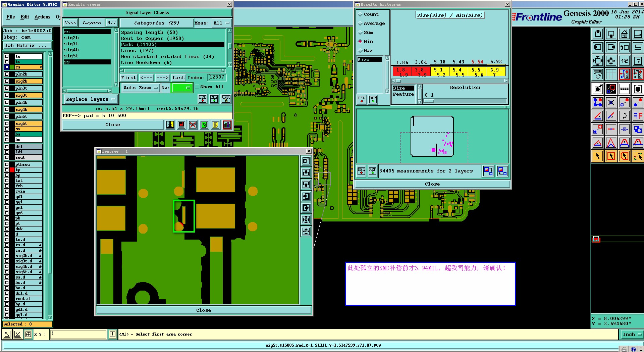Screen dimensions: 644x352
Task: Click the question mark help icon
Action: pyautogui.click(x=638, y=61)
